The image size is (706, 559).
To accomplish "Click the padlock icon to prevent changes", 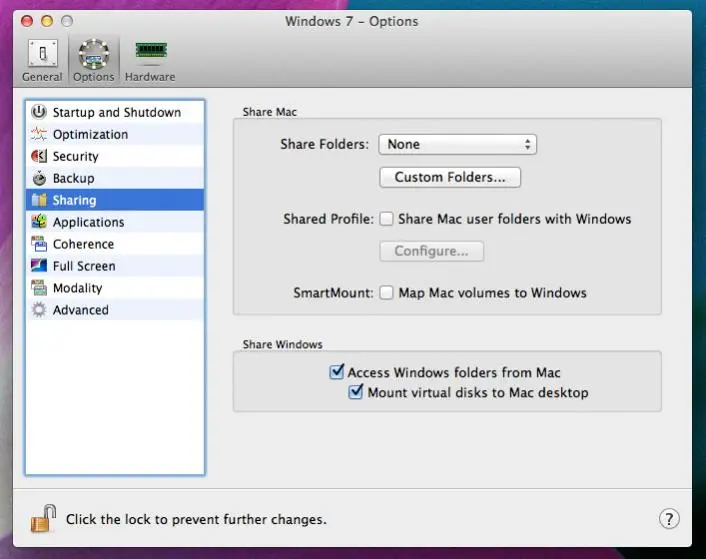I will click(x=42, y=518).
